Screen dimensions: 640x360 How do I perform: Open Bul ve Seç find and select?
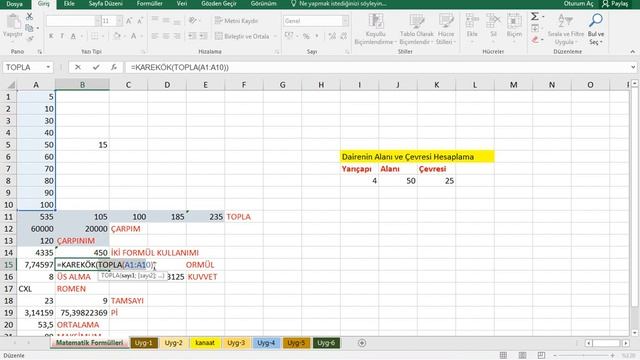tap(596, 29)
